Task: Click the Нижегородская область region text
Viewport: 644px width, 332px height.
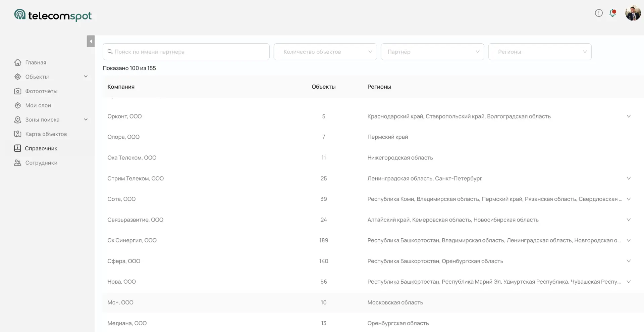Action: (x=400, y=158)
